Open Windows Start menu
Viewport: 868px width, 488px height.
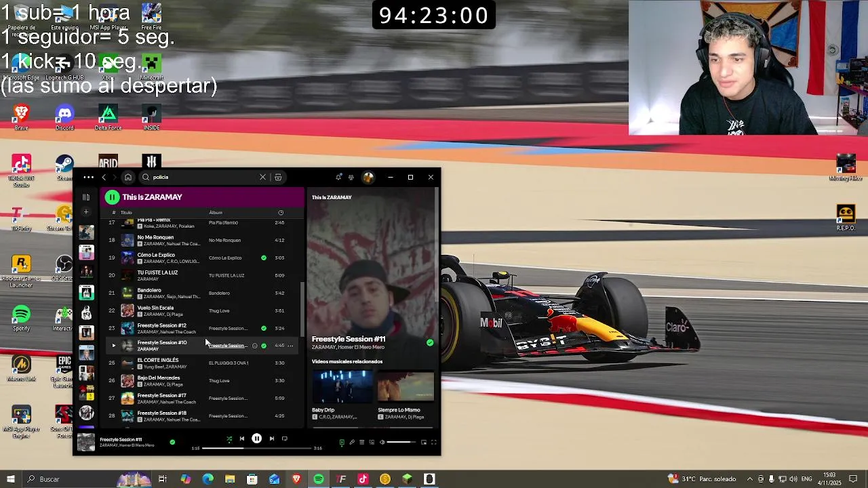tap(10, 479)
